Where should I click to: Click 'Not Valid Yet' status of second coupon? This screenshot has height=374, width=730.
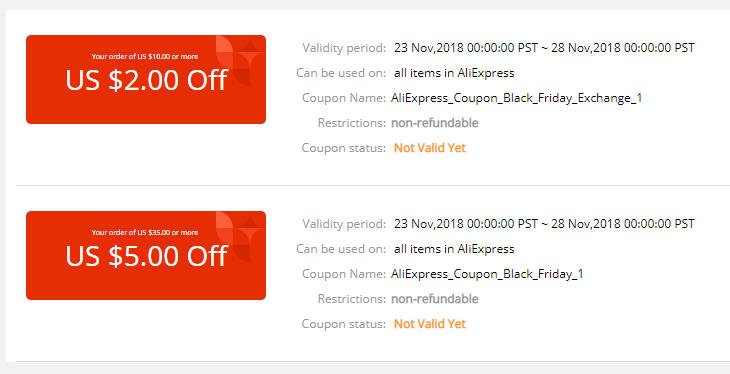[x=430, y=324]
